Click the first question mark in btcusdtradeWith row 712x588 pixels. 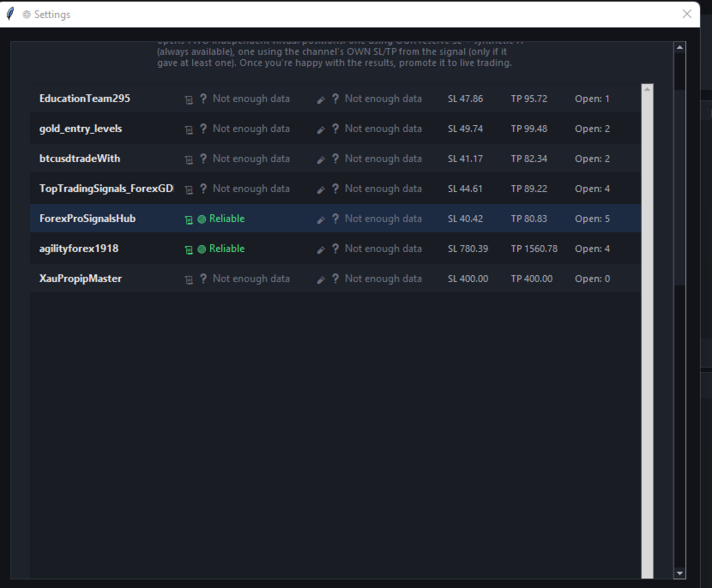[x=203, y=159]
